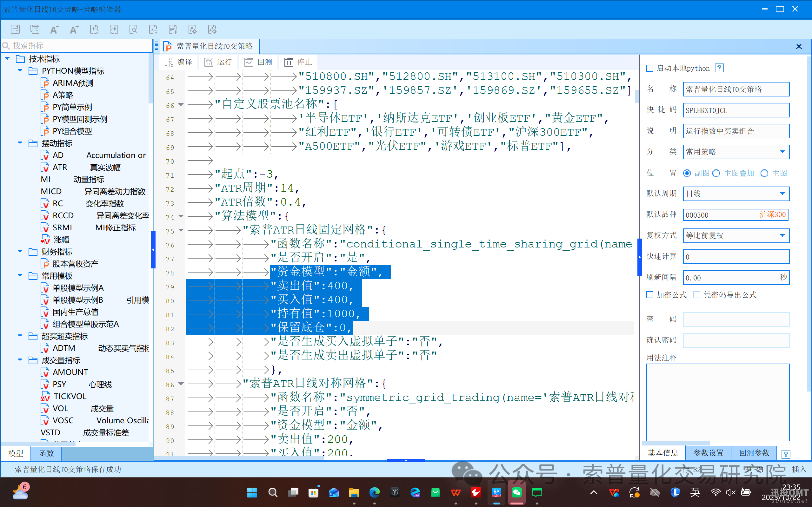Increase editor font size with the A+ icon
This screenshot has width=812, height=507.
click(74, 29)
